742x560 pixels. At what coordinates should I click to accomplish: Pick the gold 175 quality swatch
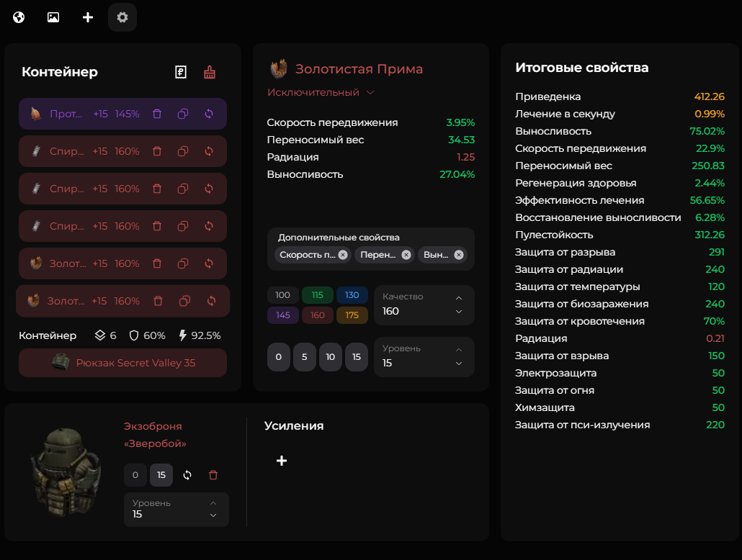click(x=352, y=315)
